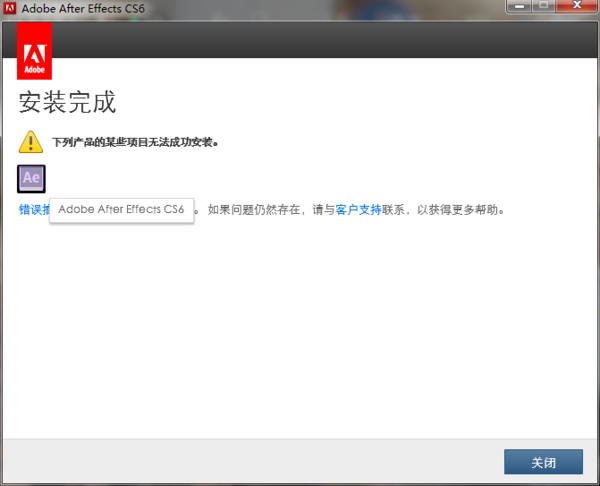Screen dimensions: 600x486
Task: Minimize the installer window
Action: [519, 6]
